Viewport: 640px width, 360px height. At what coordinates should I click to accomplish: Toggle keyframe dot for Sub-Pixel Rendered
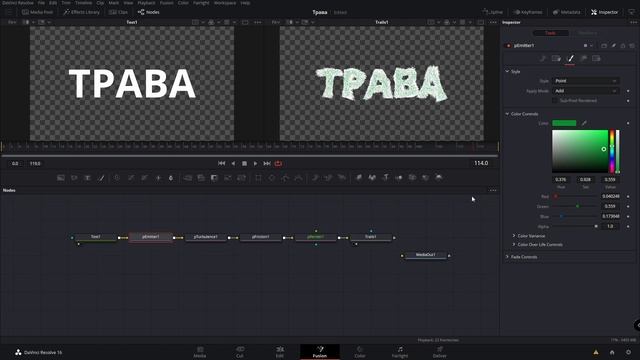coord(628,100)
